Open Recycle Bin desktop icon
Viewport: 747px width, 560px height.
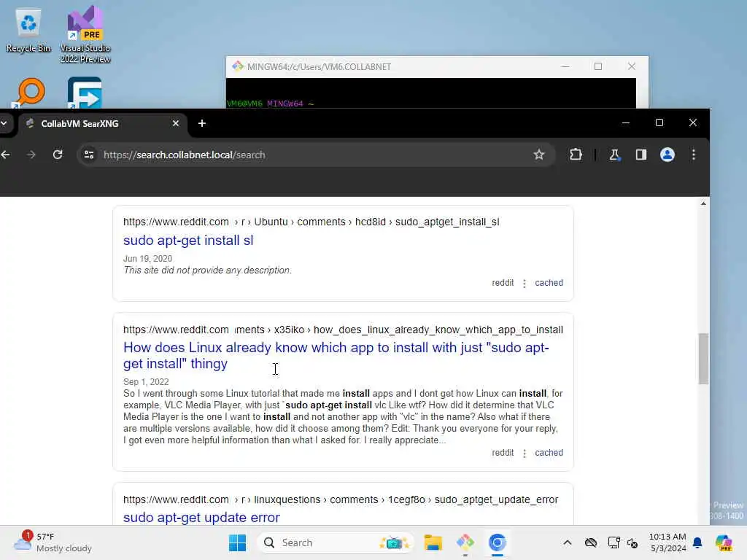click(x=28, y=31)
